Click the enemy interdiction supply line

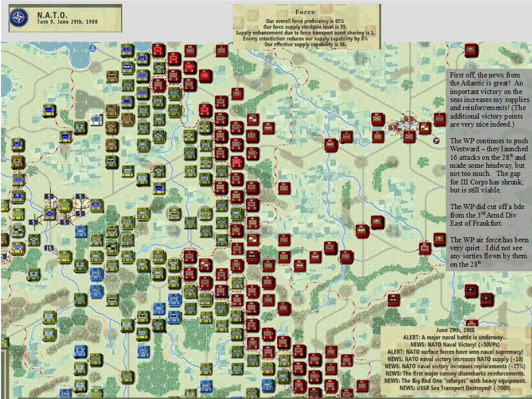click(305, 39)
